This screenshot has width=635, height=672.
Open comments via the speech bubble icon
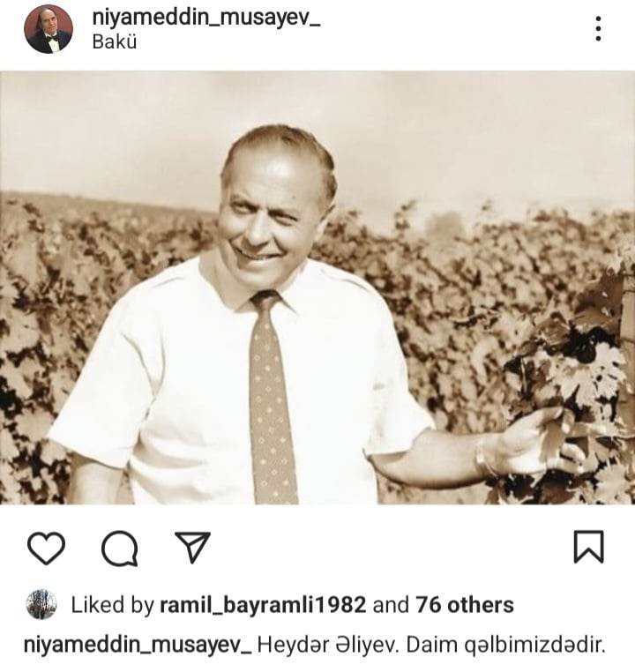[120, 549]
